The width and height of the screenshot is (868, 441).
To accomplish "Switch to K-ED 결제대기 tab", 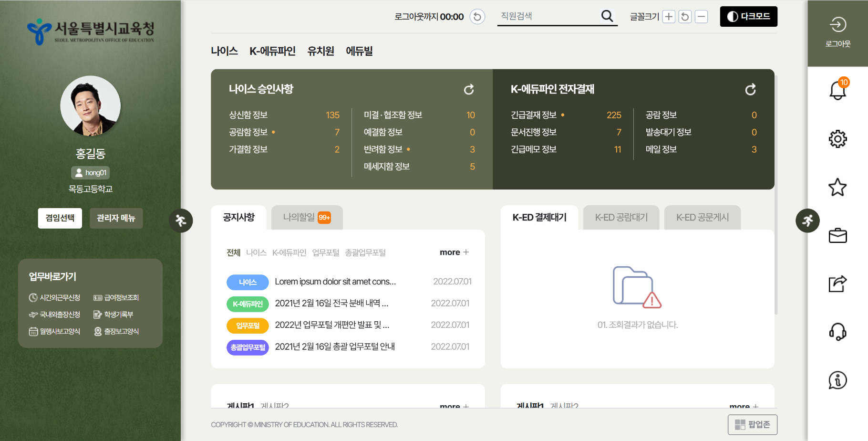I will (539, 218).
